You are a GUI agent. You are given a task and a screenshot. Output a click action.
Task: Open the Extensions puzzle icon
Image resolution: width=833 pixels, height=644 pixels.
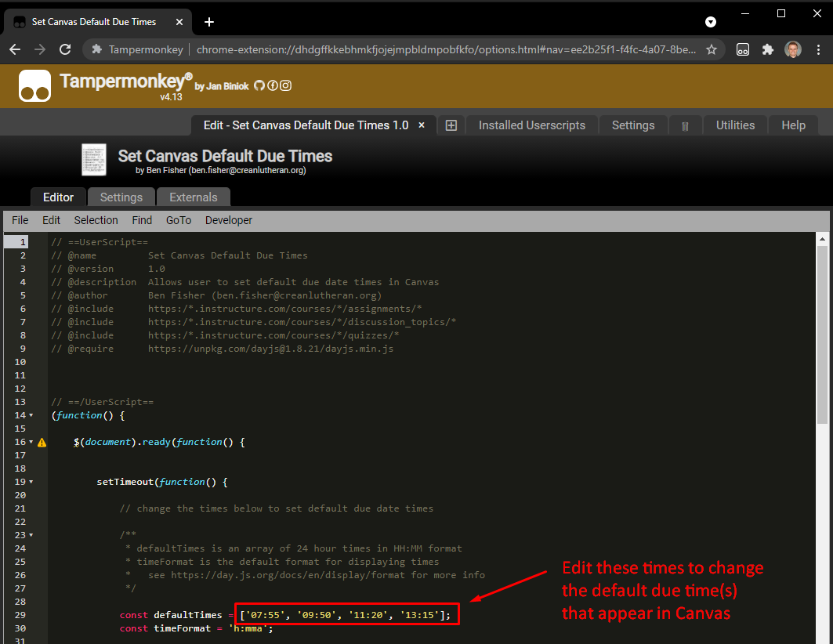point(768,49)
